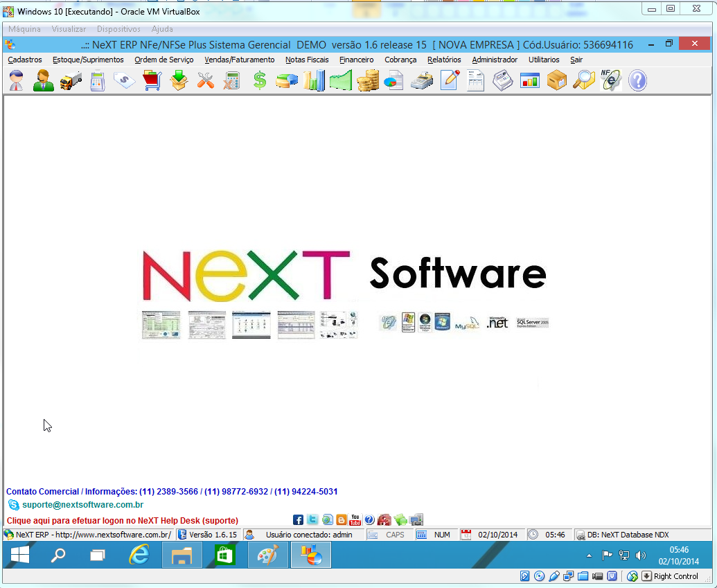The height and width of the screenshot is (588, 717).
Task: Open the Clientes cadastro icon
Action: click(15, 80)
